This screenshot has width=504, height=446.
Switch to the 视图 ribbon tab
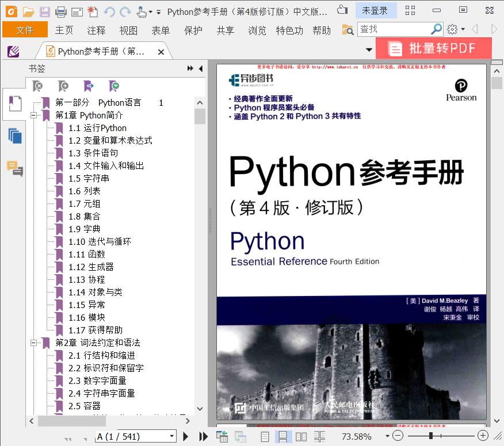pos(128,30)
